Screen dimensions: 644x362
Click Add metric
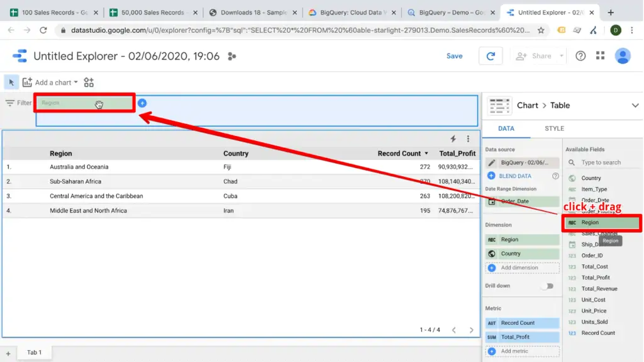522,351
